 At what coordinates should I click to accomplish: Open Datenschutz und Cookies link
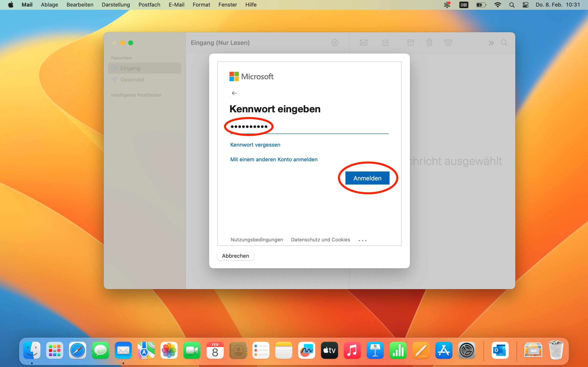[320, 240]
